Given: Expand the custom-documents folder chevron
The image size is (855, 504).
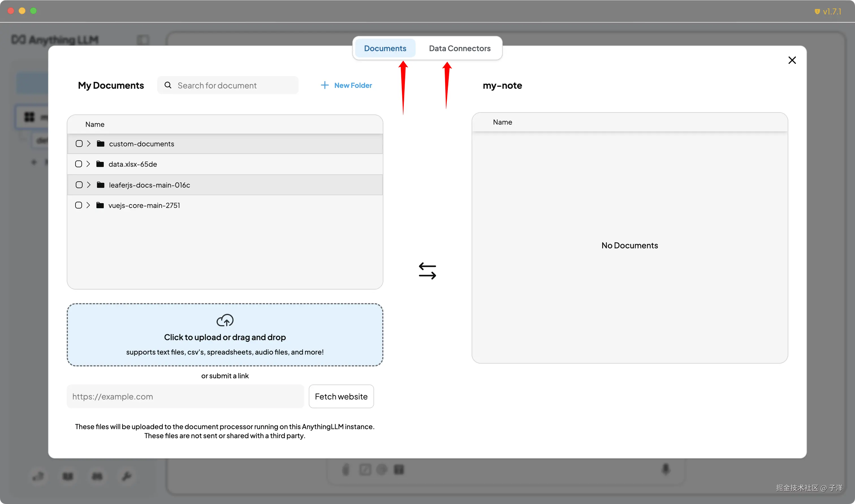Looking at the screenshot, I should pyautogui.click(x=89, y=144).
